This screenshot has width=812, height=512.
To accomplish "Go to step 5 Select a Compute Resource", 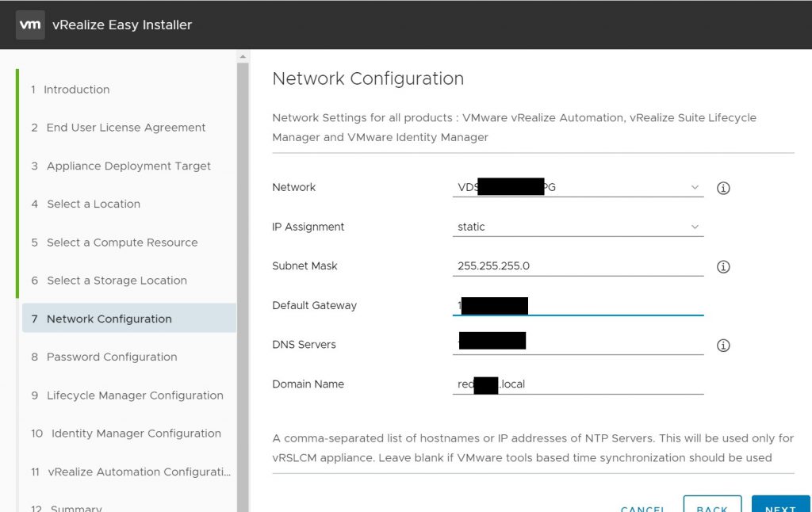I will click(x=114, y=243).
